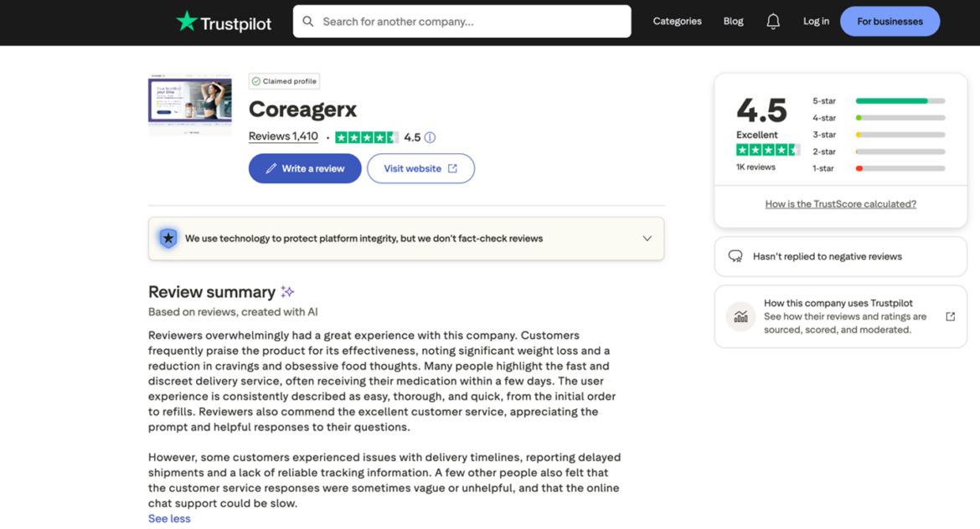Filter reviews by 1-star bar
Screen dimensions: 980x529
[900, 168]
